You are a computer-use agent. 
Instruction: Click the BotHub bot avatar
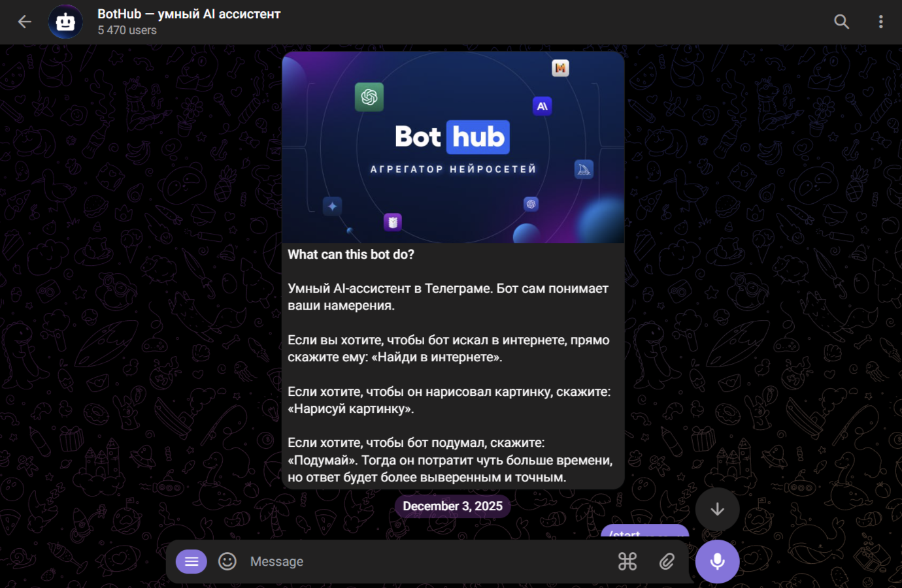pyautogui.click(x=65, y=21)
